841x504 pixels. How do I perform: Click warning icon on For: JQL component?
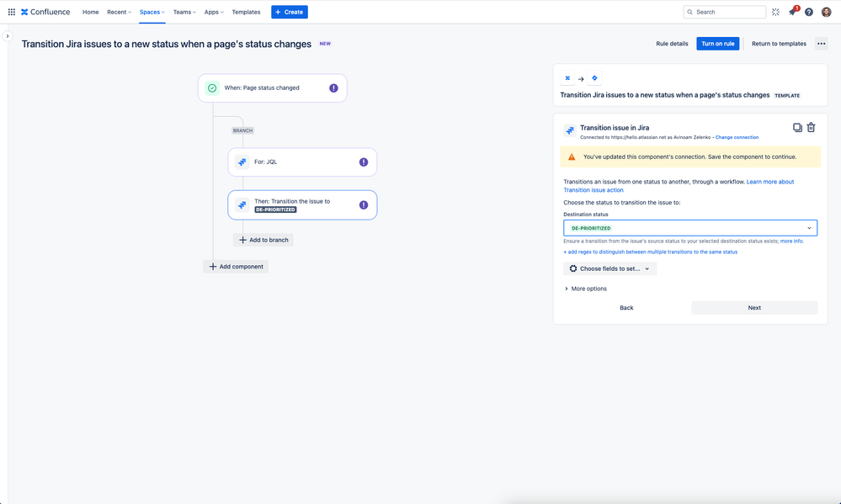364,162
